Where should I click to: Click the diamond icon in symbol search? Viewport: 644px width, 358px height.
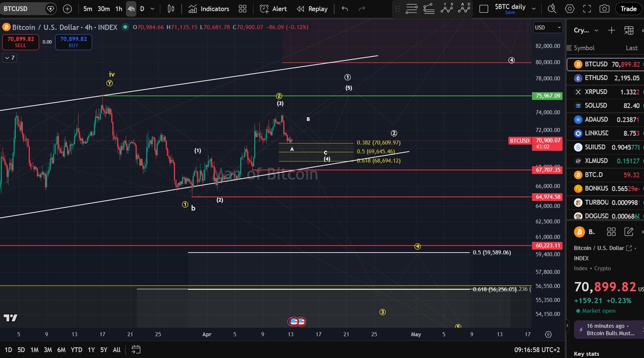(50, 9)
